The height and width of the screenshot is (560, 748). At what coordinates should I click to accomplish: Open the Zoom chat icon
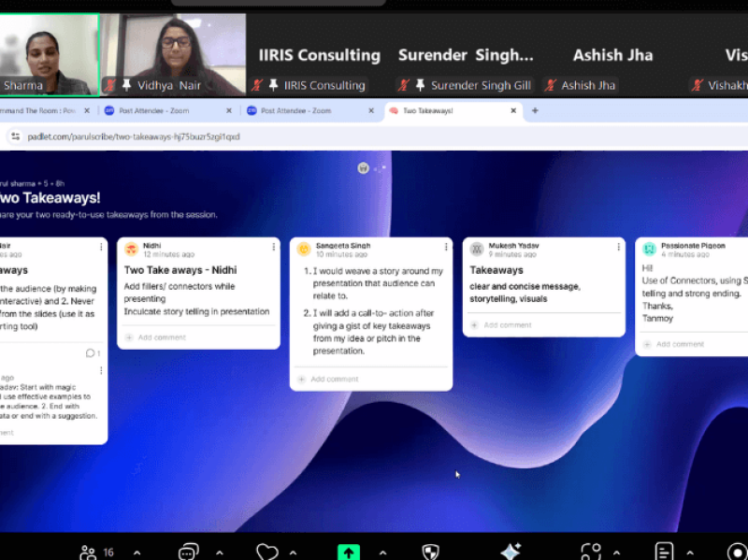click(x=189, y=552)
